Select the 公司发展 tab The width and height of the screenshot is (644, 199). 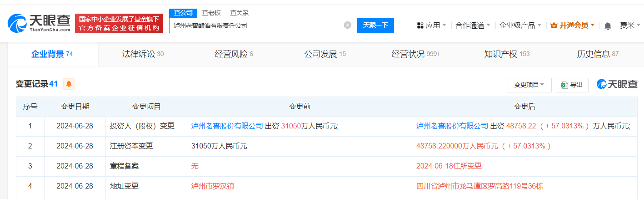(x=325, y=54)
